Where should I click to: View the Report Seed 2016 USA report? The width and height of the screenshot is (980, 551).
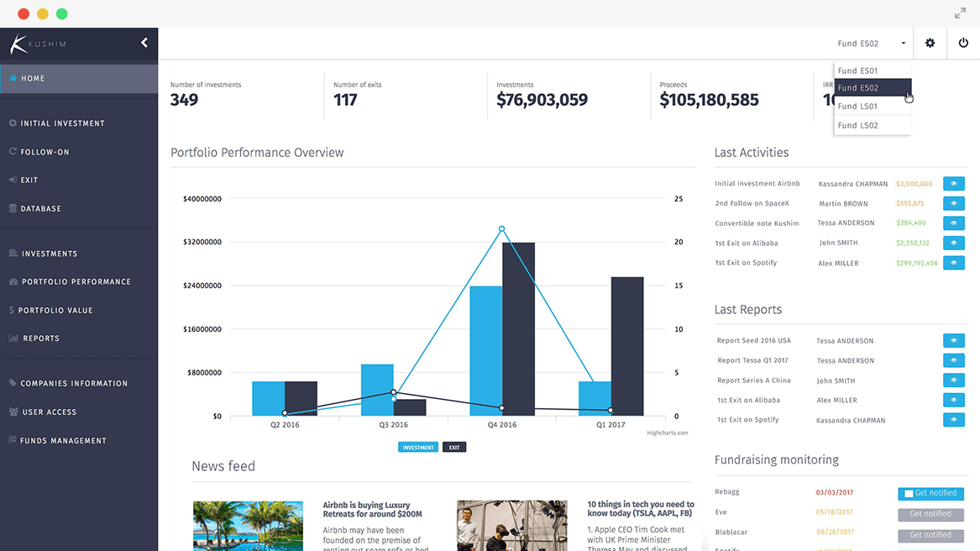pyautogui.click(x=953, y=341)
